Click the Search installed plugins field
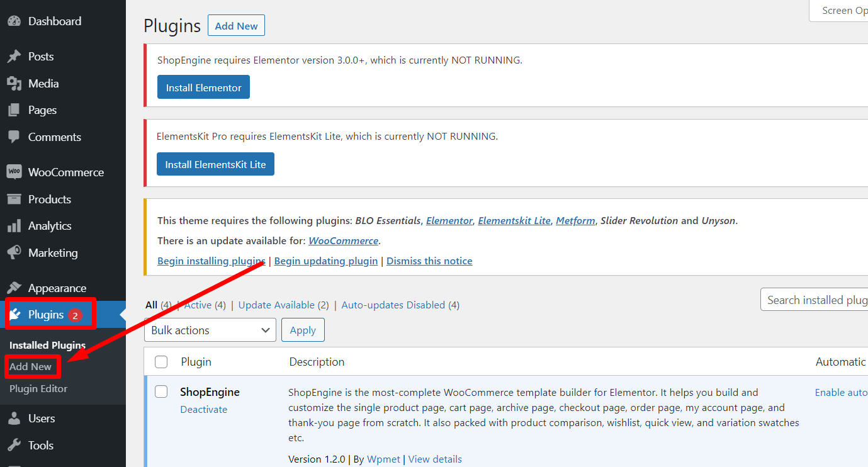The image size is (868, 467). point(814,300)
